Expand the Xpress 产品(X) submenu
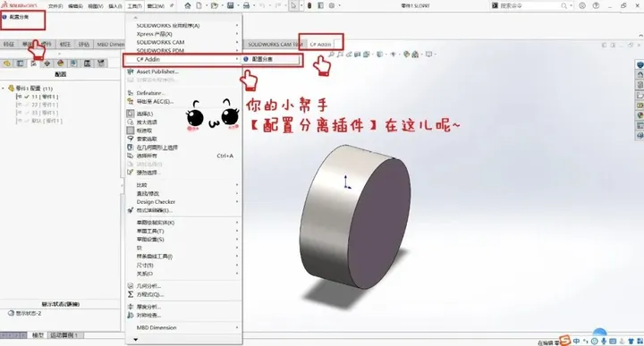 click(237, 34)
